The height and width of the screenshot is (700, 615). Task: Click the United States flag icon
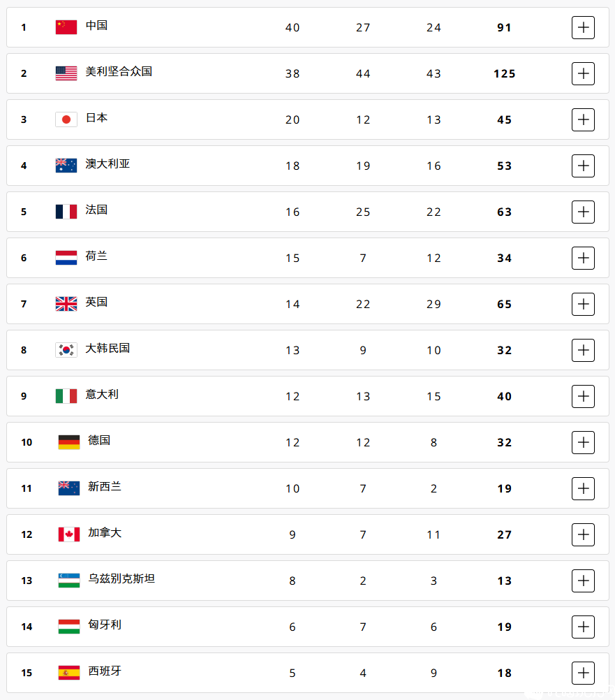[x=66, y=73]
